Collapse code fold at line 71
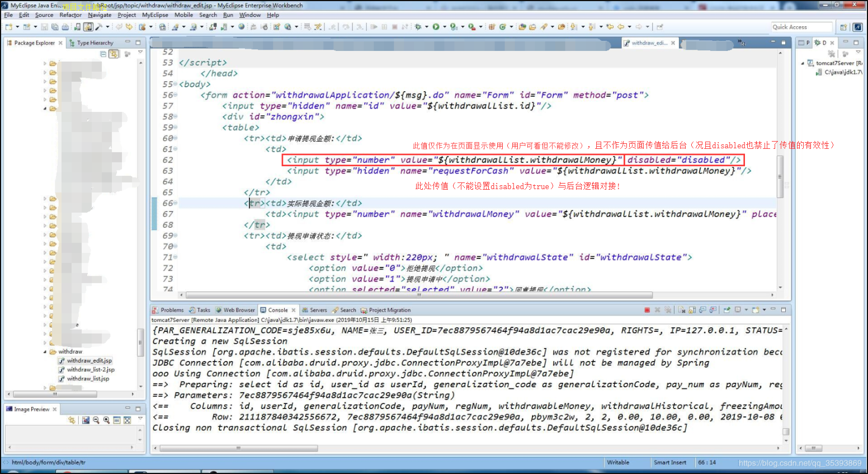This screenshot has height=474, width=868. (x=175, y=257)
